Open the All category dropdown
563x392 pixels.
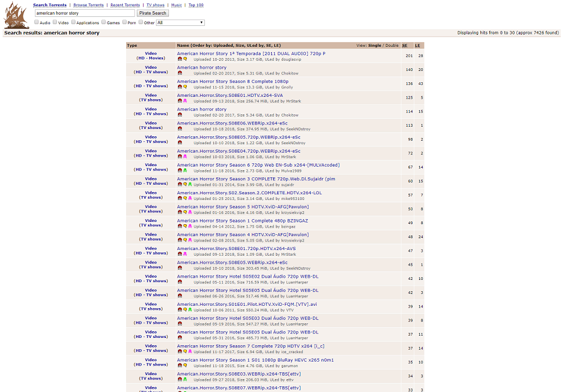pos(180,23)
